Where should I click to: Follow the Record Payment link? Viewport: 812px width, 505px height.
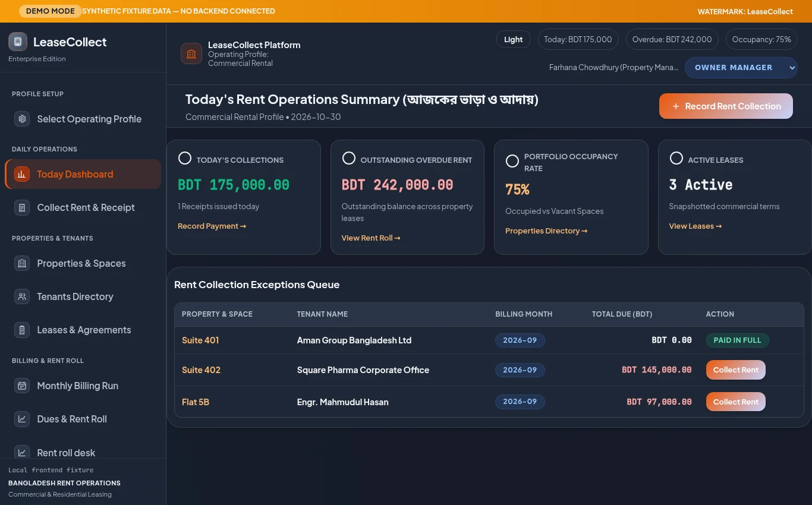212,226
